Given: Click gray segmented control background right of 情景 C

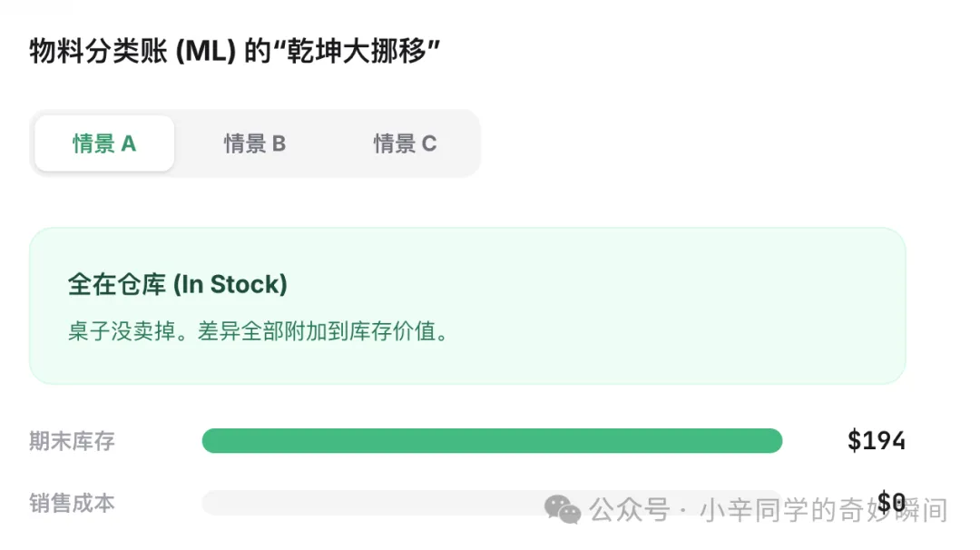Looking at the screenshot, I should tap(461, 143).
